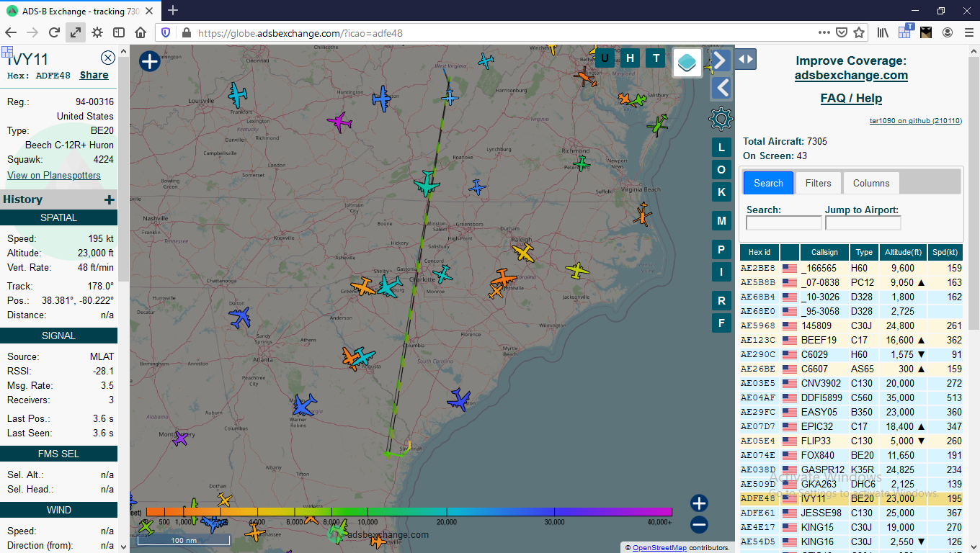The image size is (980, 553).
Task: Close the IVY11 aircraft info panel
Action: pyautogui.click(x=108, y=58)
